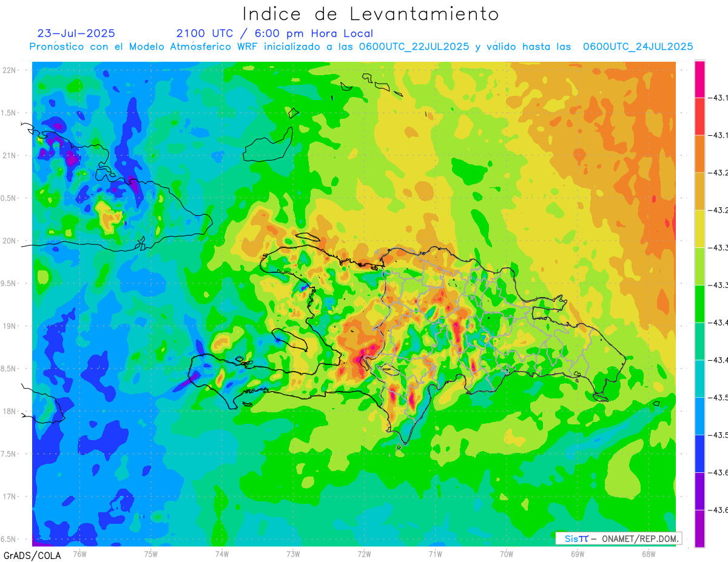This screenshot has height=562, width=728.
Task: Click the '22N' latitude label
Action: pos(9,70)
